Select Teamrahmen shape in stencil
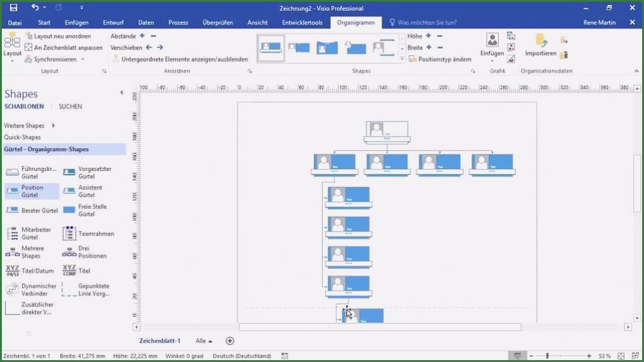Viewport: 644px width, 362px height. (x=69, y=233)
